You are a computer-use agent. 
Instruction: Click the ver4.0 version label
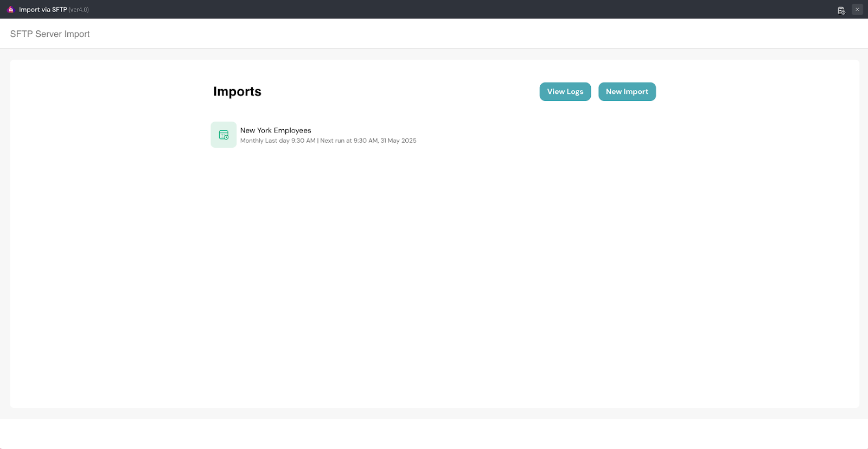pos(79,10)
